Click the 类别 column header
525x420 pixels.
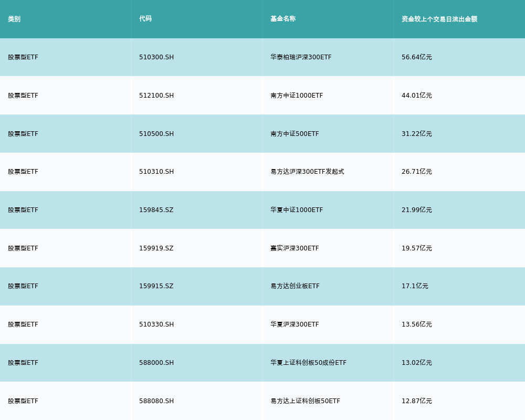[14, 19]
